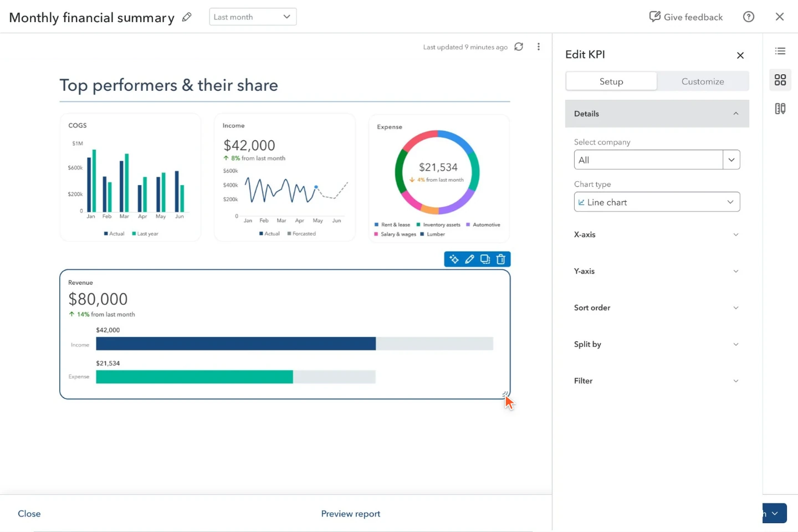
Task: Click the AI sparkle icon on Revenue card
Action: click(454, 259)
